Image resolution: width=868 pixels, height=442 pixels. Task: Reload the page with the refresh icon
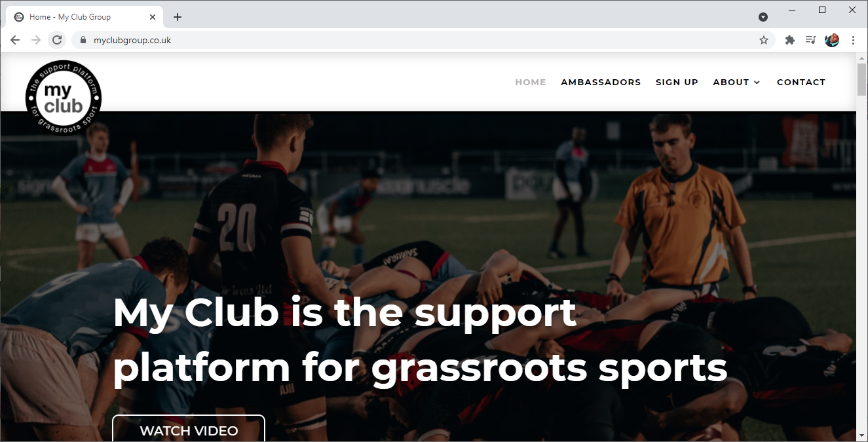click(57, 40)
